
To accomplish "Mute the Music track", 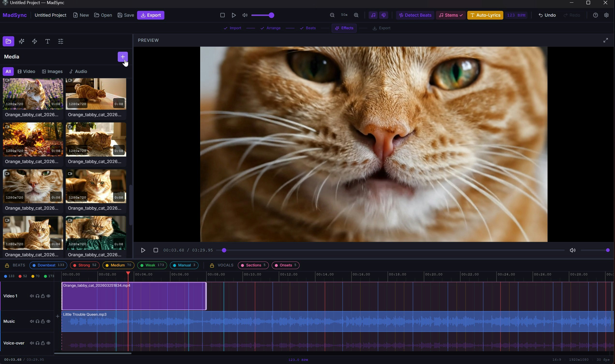I will 32,321.
